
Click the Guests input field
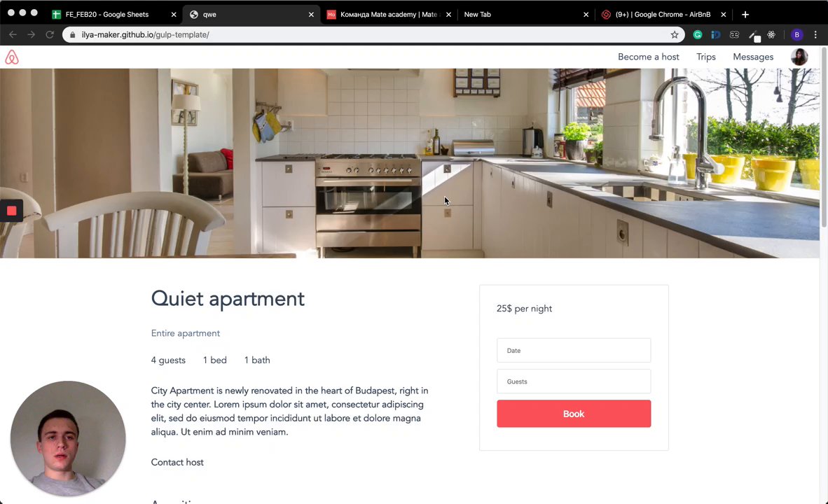pyautogui.click(x=574, y=381)
